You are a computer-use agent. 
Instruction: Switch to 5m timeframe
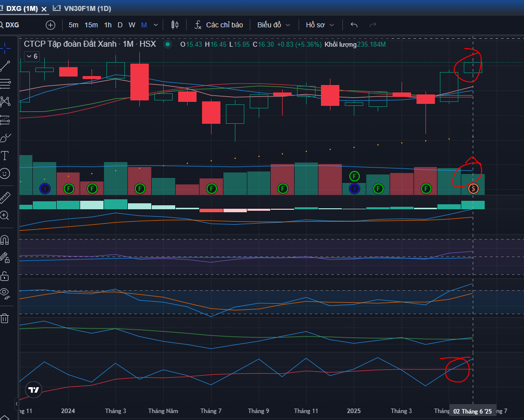pos(74,25)
